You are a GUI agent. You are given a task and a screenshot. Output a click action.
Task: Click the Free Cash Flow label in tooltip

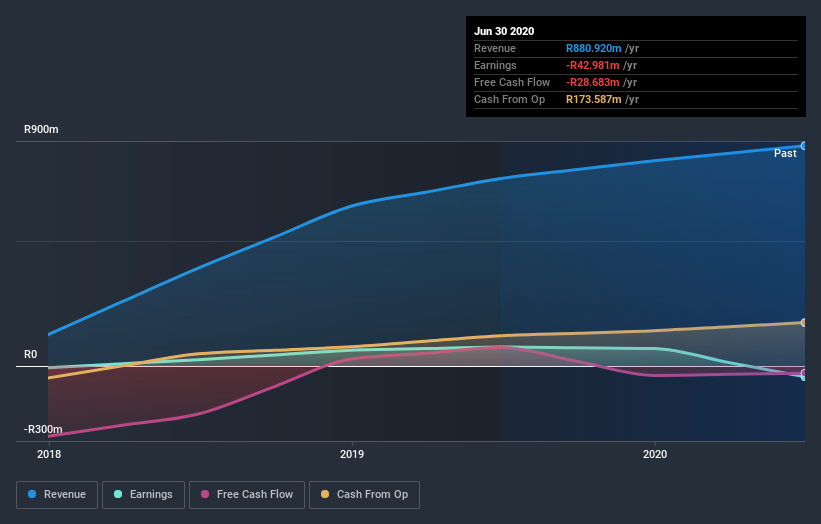click(512, 82)
